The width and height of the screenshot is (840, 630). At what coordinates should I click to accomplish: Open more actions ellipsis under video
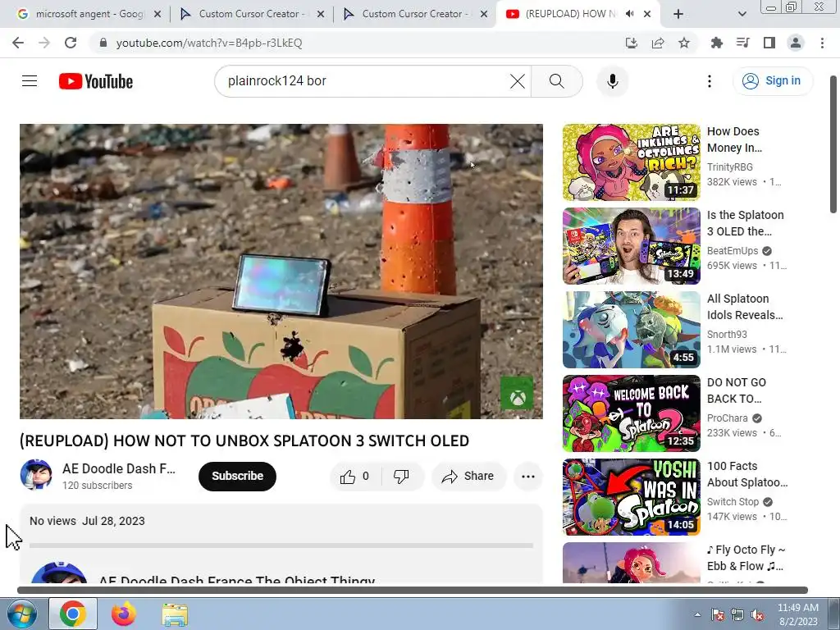pos(528,477)
